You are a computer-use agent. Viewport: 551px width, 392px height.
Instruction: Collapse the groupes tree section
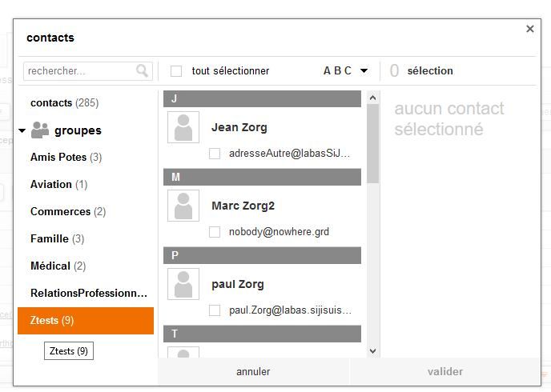click(x=22, y=131)
